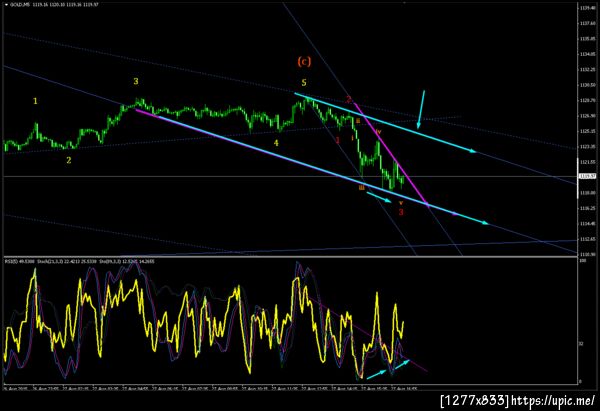Select the red wave label 2
The height and width of the screenshot is (411, 600).
(349, 99)
